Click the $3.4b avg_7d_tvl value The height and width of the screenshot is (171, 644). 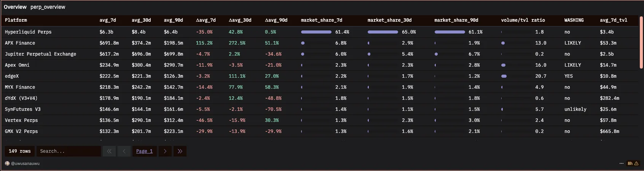[x=607, y=32]
